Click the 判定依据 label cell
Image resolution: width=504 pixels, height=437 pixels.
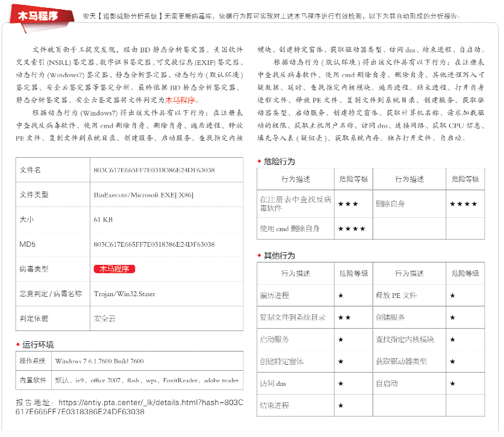click(53, 318)
